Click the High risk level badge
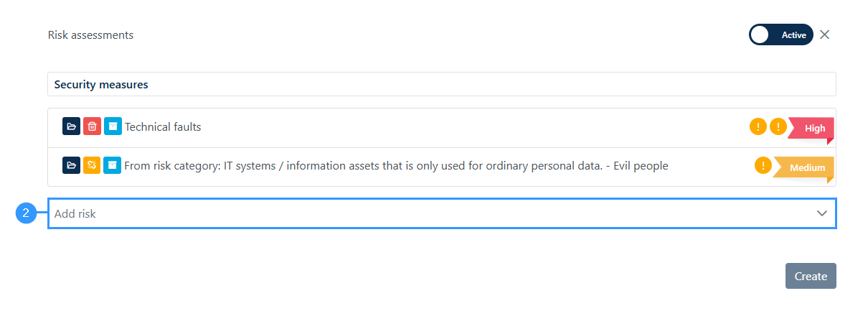868x324 pixels. tap(813, 129)
